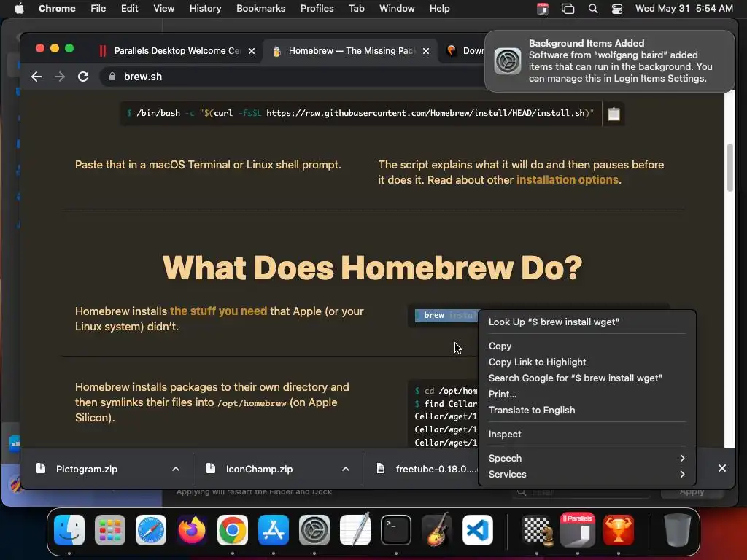The height and width of the screenshot is (560, 747).
Task: Click the Background Items Added notification
Action: click(x=609, y=61)
